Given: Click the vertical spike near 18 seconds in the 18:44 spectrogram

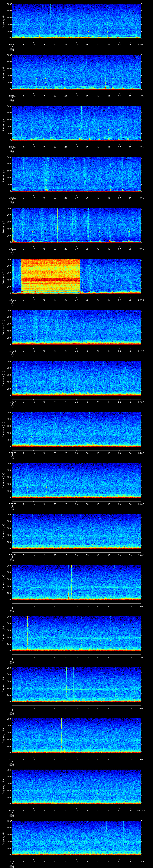Looking at the screenshot, I should [x=51, y=19].
